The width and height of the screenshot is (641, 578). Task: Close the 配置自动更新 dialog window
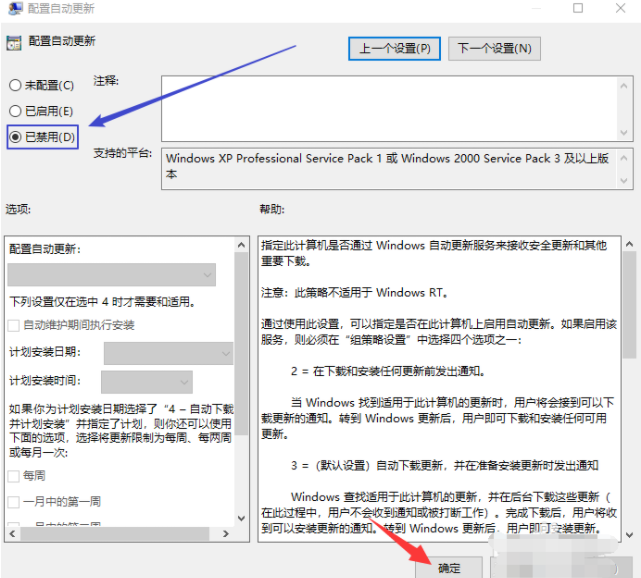[x=621, y=8]
